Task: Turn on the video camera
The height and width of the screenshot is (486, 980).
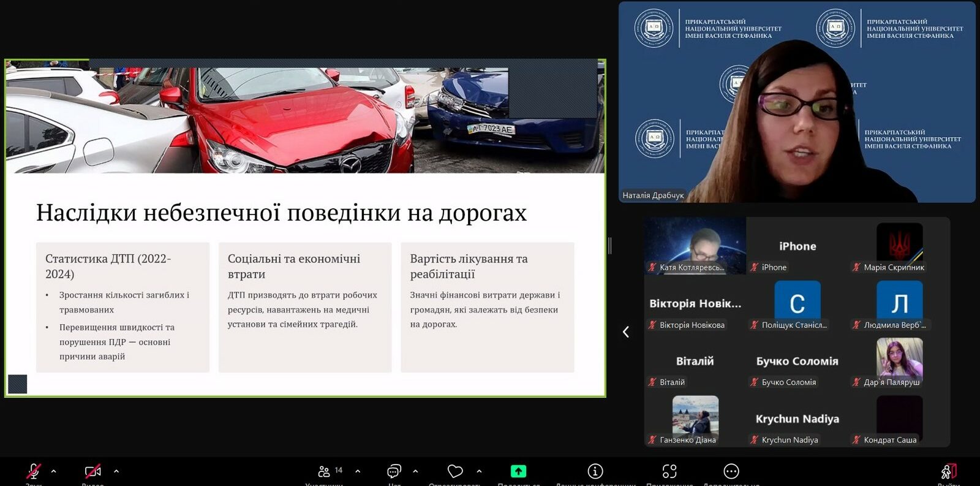Action: pyautogui.click(x=92, y=471)
